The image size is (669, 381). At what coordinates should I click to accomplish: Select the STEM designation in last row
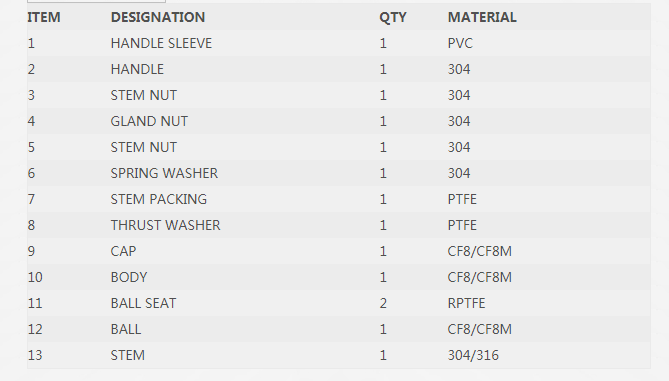[128, 355]
